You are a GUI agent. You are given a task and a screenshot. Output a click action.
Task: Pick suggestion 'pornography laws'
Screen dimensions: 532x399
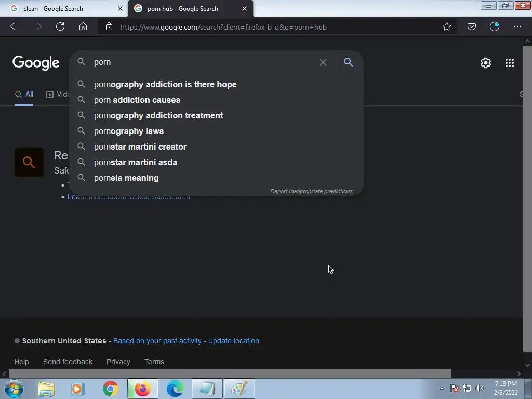click(x=217, y=131)
